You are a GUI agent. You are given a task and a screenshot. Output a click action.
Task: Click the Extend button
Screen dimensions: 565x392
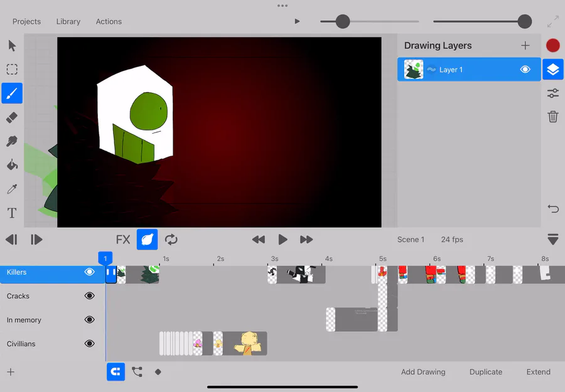click(x=539, y=372)
